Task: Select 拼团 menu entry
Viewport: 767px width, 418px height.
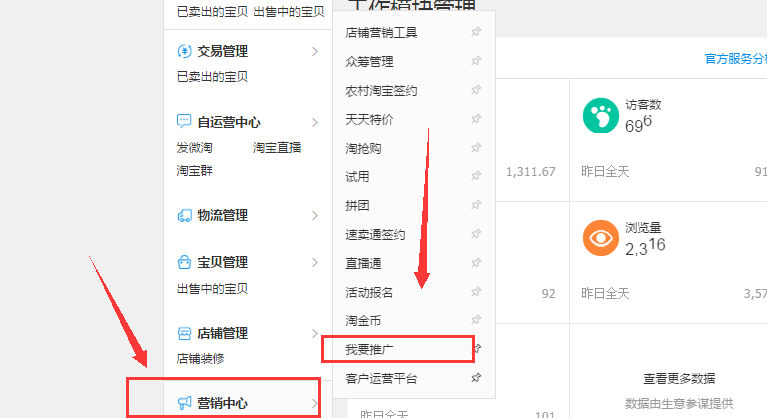Action: [357, 205]
